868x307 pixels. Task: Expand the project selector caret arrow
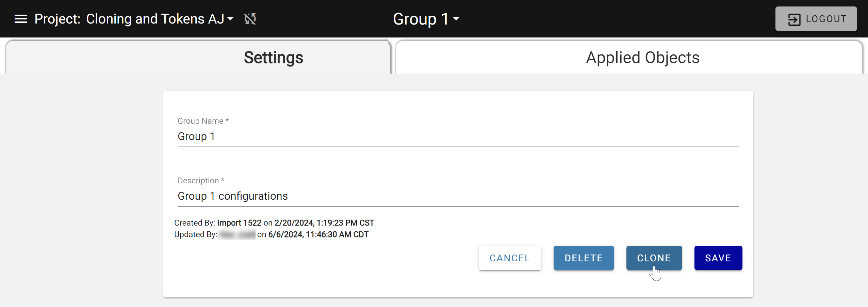pos(230,19)
